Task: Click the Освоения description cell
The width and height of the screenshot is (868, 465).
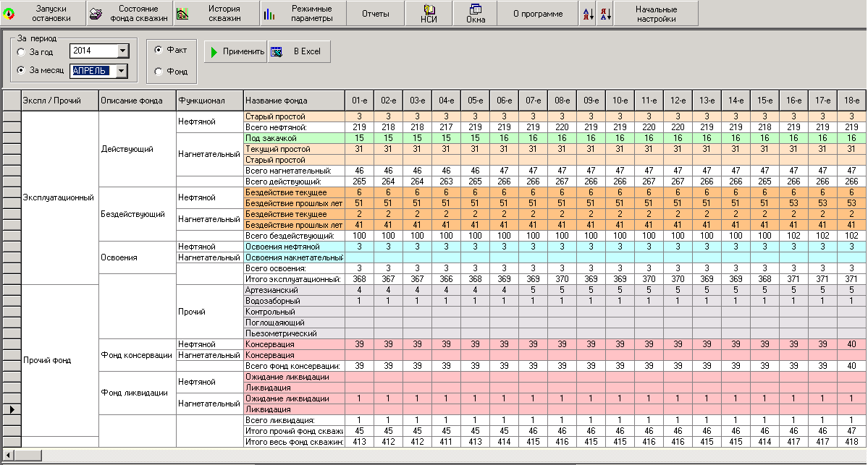Action: pyautogui.click(x=138, y=257)
